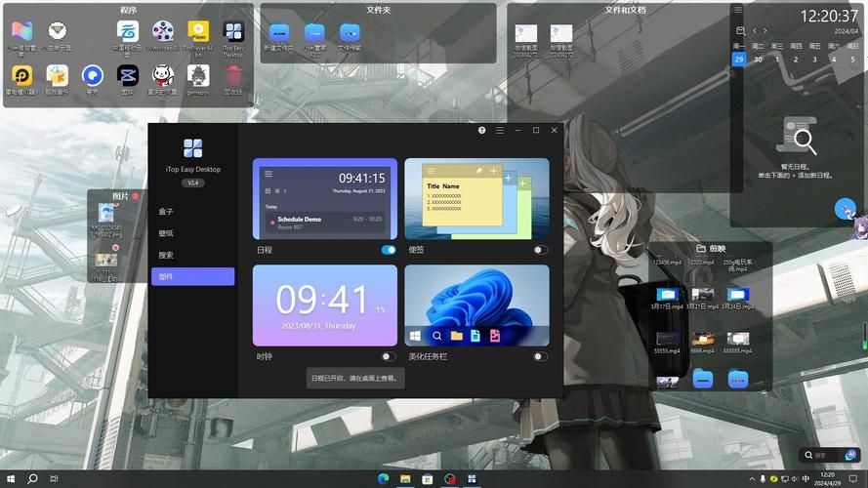Open the third folder in 文件夹 box
868x488 pixels.
coord(350,33)
